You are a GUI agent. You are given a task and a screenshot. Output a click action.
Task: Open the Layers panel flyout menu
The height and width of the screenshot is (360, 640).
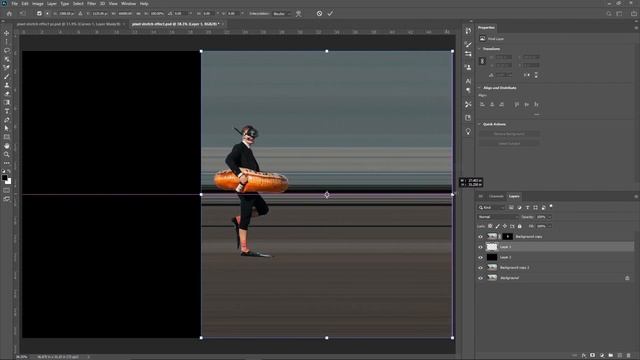coord(636,197)
